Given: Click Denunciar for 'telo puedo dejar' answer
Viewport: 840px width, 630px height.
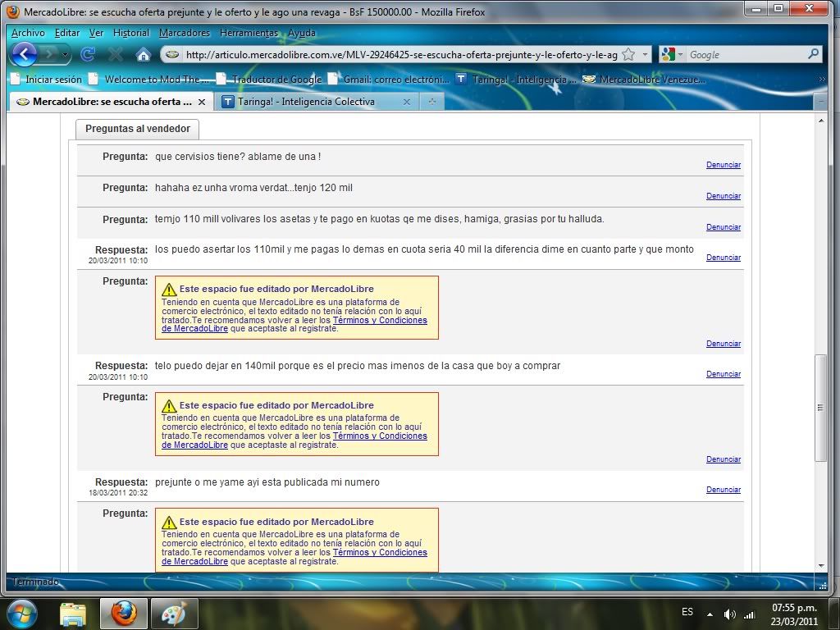Looking at the screenshot, I should pos(724,374).
